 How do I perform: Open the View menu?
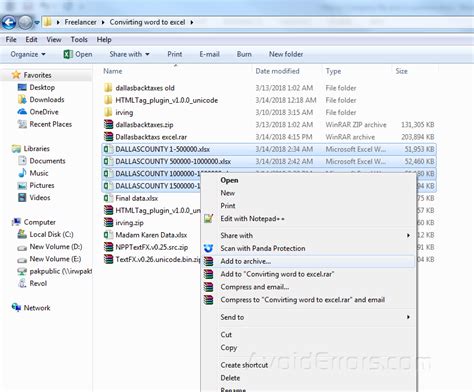click(x=54, y=40)
